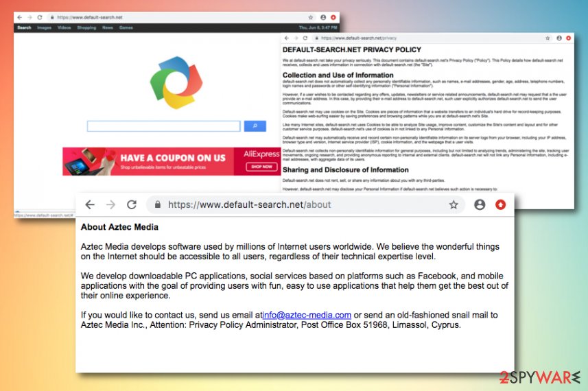Click the Collection and Use of Information heading

pos(338,75)
